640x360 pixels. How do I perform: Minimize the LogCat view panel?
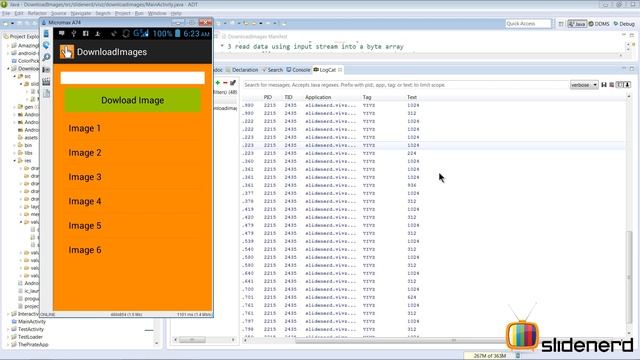(x=624, y=69)
